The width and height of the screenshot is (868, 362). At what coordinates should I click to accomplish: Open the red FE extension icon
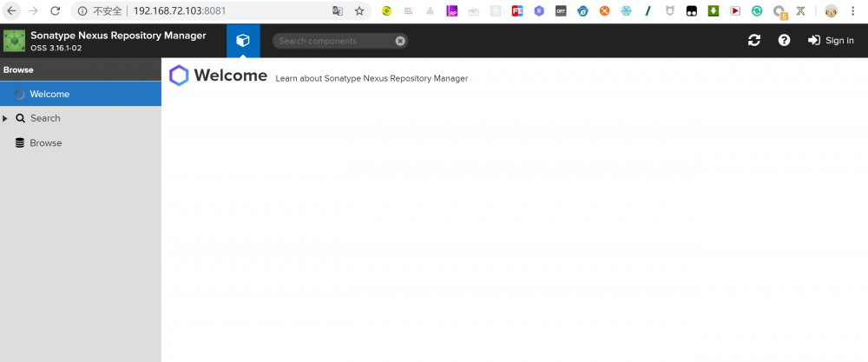[517, 10]
